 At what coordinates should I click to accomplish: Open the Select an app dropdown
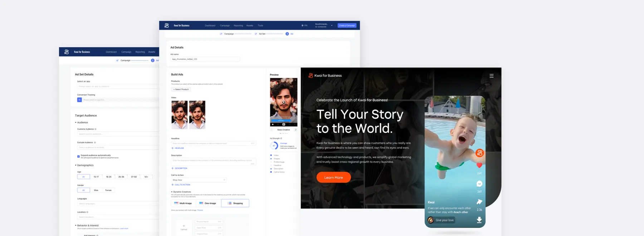coord(118,86)
